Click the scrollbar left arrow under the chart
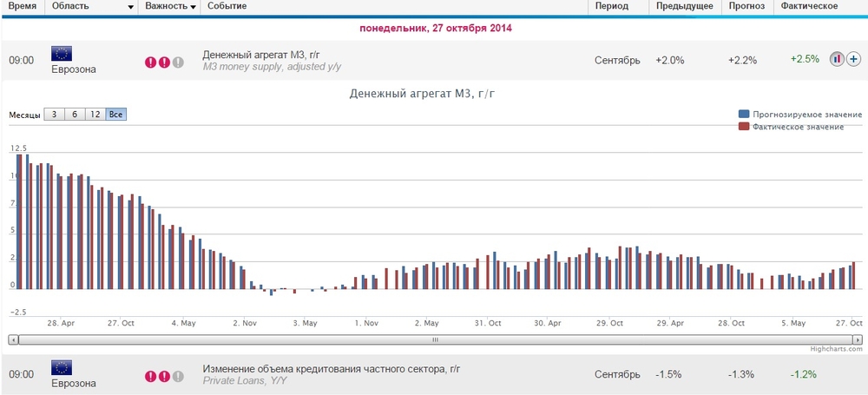 (x=14, y=339)
